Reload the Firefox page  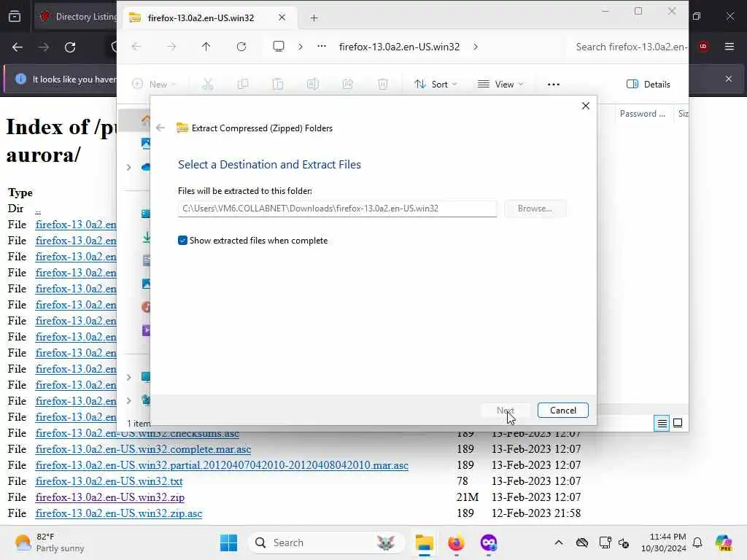[70, 47]
